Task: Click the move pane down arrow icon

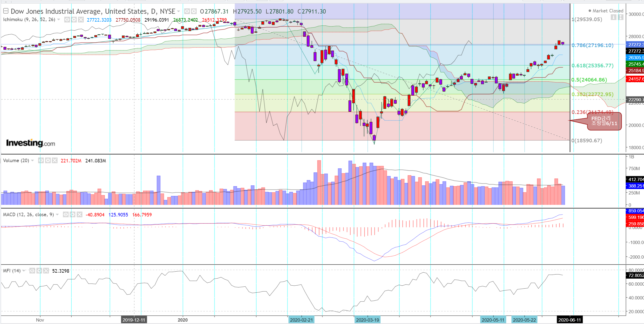Action: point(614,17)
